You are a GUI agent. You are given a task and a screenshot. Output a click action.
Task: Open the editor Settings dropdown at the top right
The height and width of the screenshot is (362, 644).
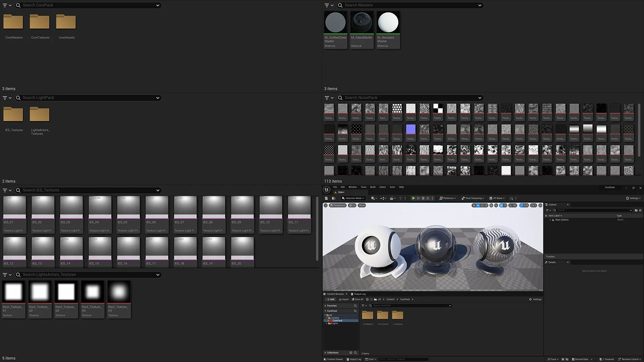pos(633,198)
